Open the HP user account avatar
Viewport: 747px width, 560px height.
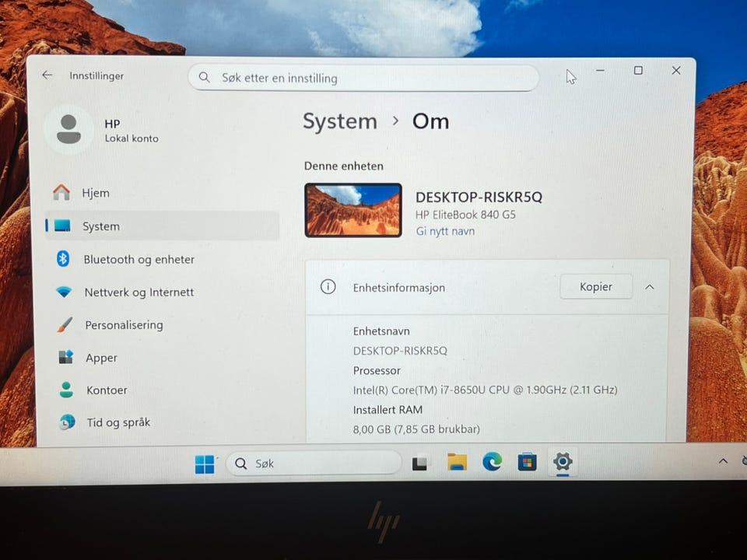click(68, 129)
